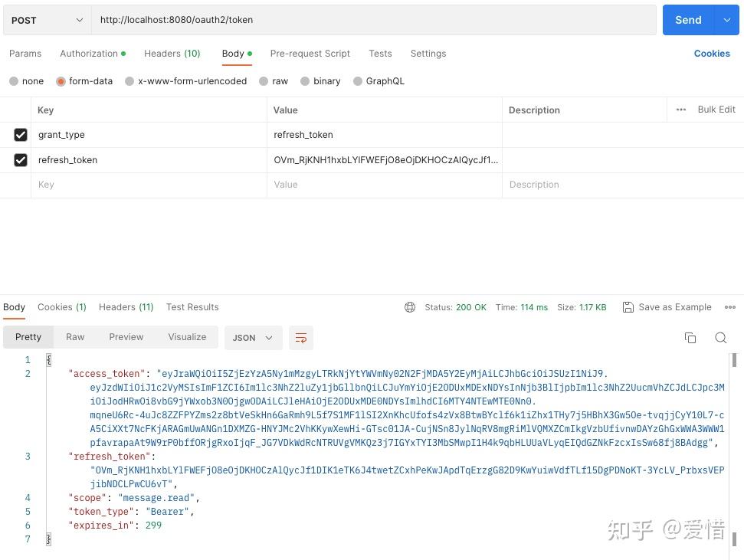The height and width of the screenshot is (560, 744).
Task: Uncheck the grant_type form-data row
Action: 21,134
